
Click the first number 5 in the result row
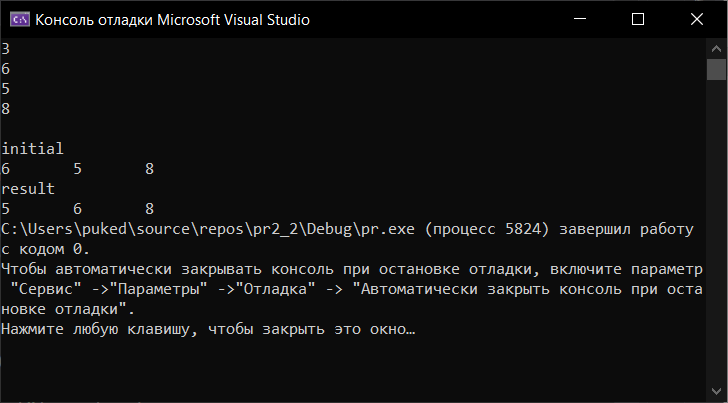click(6, 209)
